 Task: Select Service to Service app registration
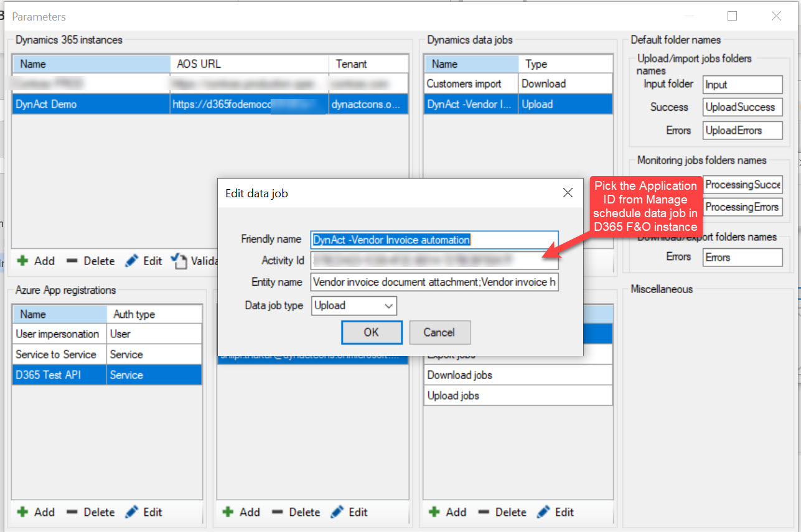click(107, 355)
